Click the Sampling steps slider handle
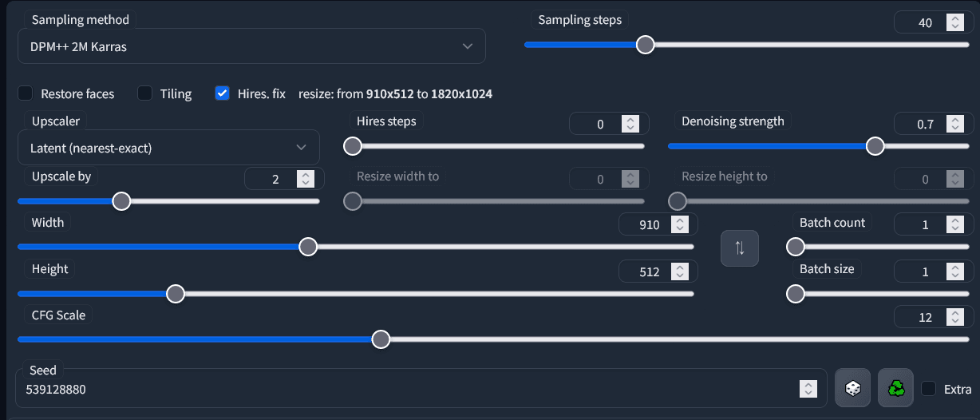Screen dimensions: 980x420 coord(646,45)
